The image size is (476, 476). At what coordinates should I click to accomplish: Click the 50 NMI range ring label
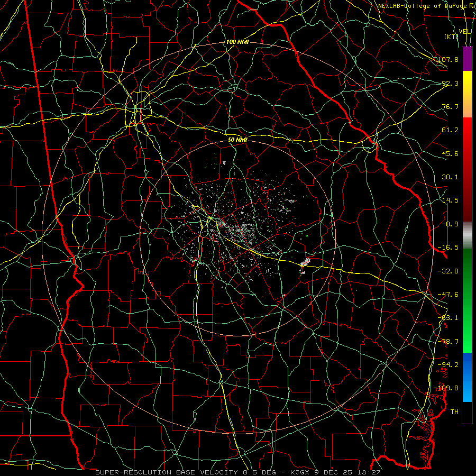pos(237,140)
